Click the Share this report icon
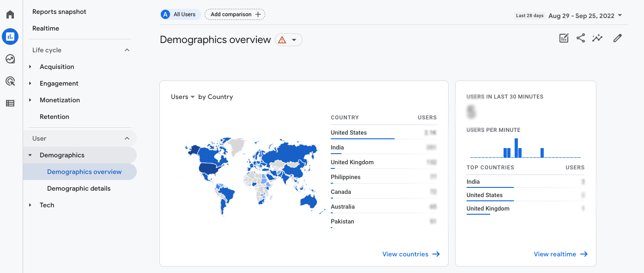This screenshot has width=644, height=273. pos(581,38)
